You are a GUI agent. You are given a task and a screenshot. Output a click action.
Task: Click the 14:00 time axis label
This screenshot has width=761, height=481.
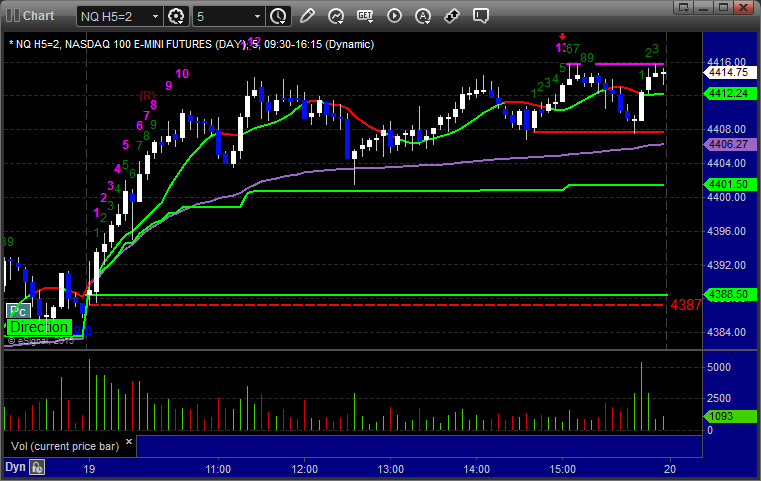coord(476,469)
